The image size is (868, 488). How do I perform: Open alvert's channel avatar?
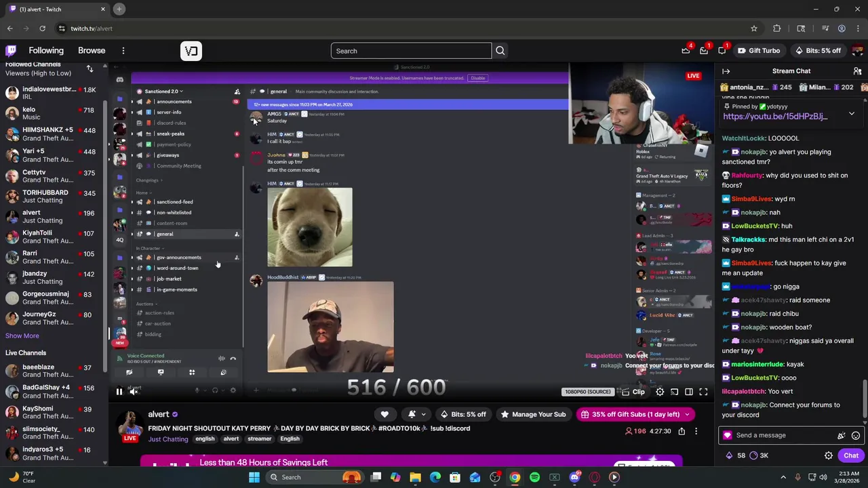(130, 426)
